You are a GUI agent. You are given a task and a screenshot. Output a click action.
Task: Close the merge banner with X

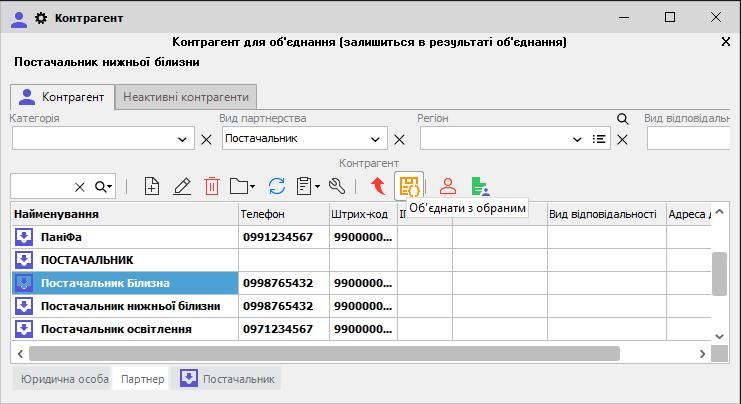pos(726,42)
